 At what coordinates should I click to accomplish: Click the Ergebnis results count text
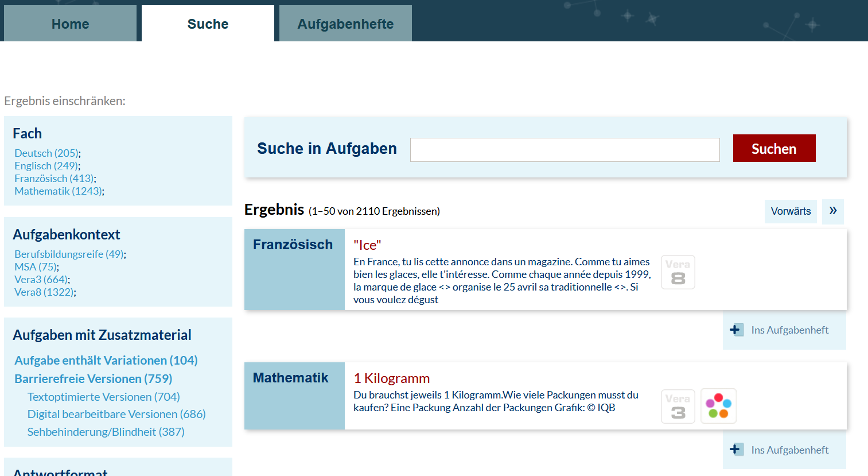(x=374, y=211)
